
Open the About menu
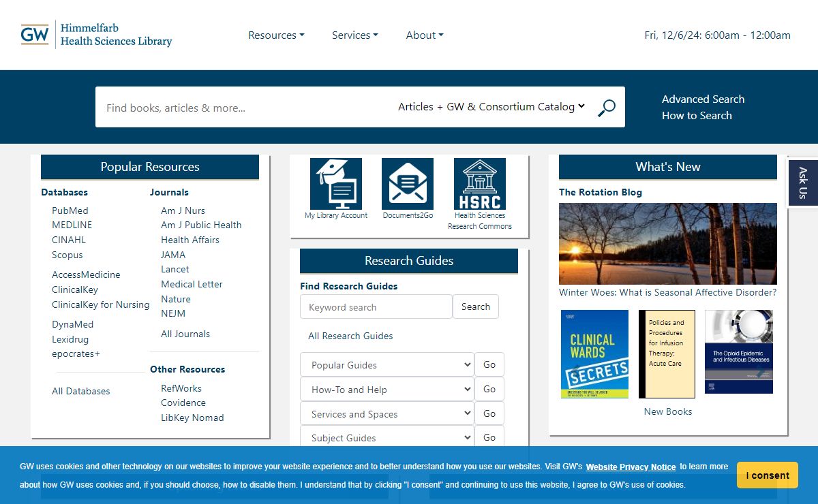pos(424,35)
